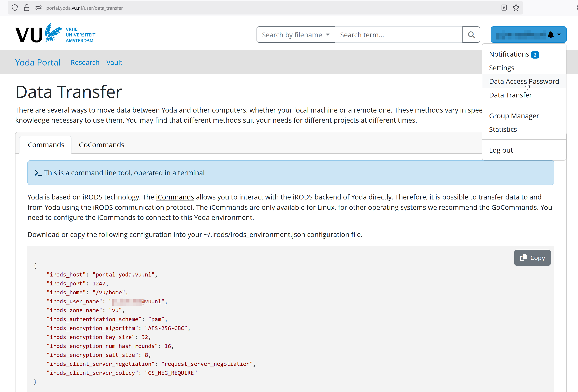Bookmark page with the star icon
578x392 pixels.
pos(516,8)
